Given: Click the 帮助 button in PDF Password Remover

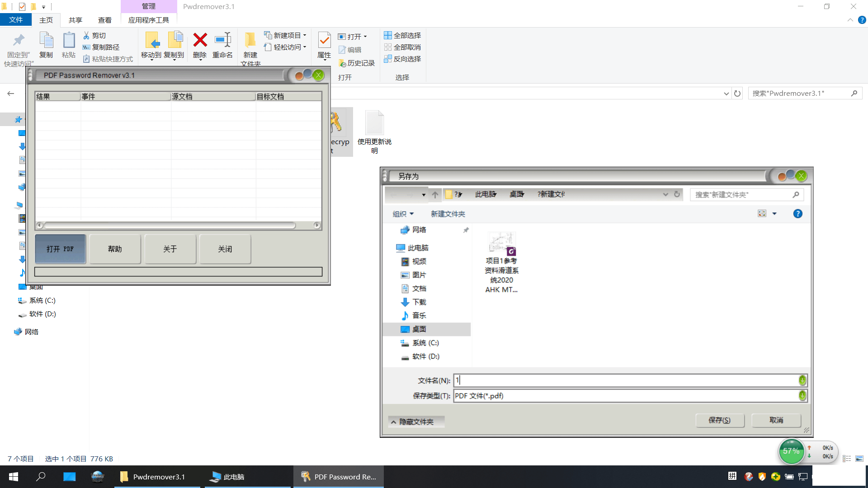Looking at the screenshot, I should coord(115,249).
